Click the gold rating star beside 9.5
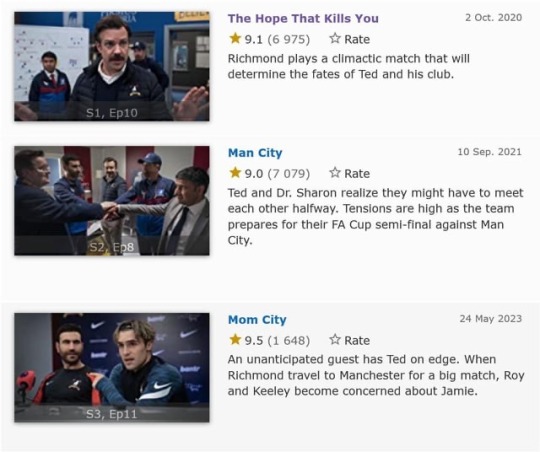This screenshot has width=540, height=452. click(x=235, y=339)
